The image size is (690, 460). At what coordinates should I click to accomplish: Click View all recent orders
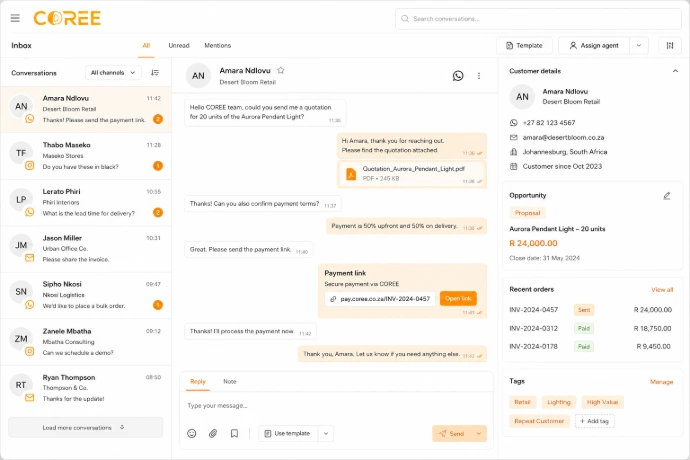(662, 290)
